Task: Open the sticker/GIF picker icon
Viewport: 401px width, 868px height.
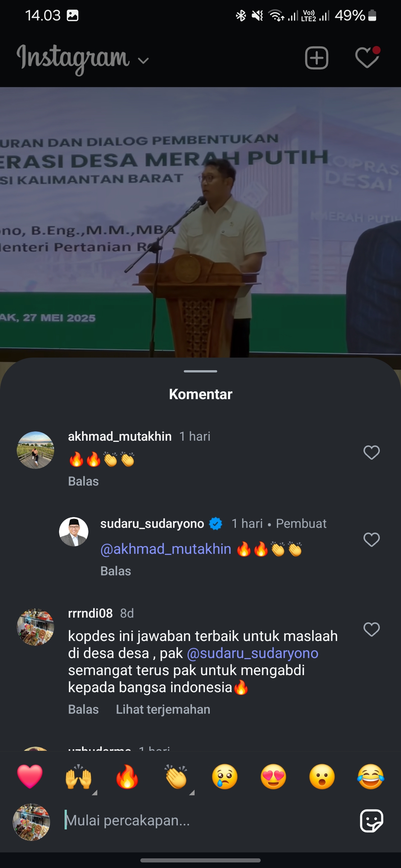Action: 371,821
